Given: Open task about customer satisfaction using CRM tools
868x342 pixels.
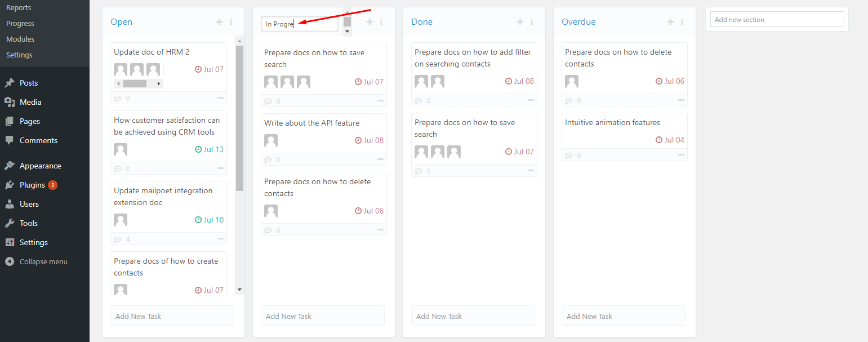Looking at the screenshot, I should pyautogui.click(x=167, y=126).
